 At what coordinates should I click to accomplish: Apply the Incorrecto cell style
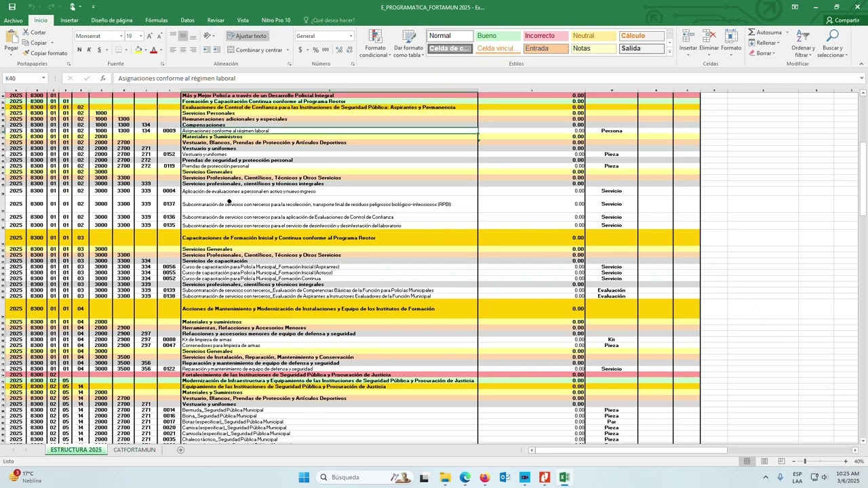(545, 36)
